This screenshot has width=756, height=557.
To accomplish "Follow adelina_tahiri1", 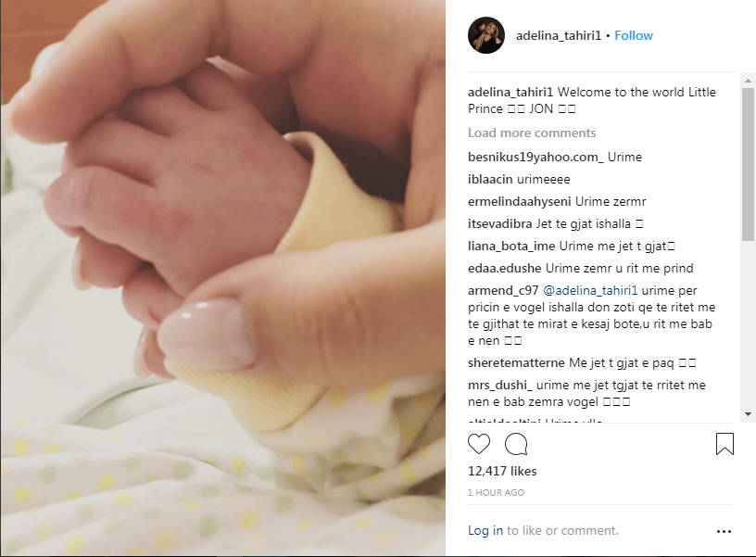I will click(x=634, y=36).
